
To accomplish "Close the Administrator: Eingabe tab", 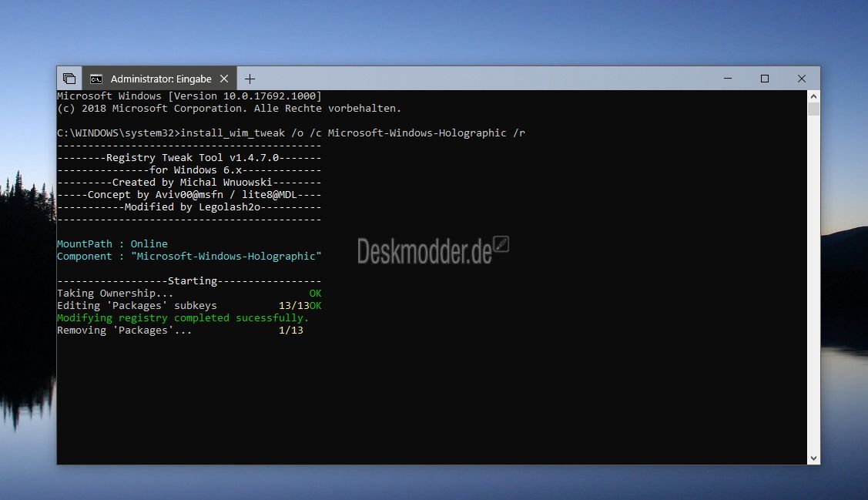I will 224,79.
